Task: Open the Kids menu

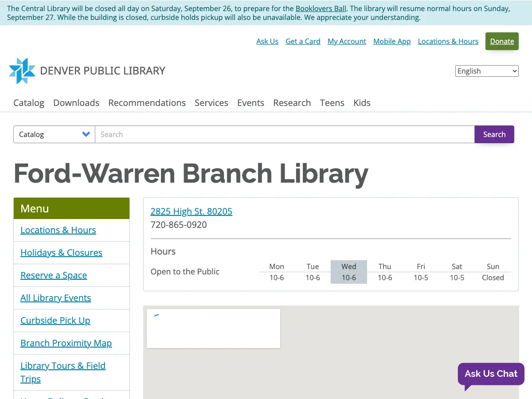Action: coord(362,103)
